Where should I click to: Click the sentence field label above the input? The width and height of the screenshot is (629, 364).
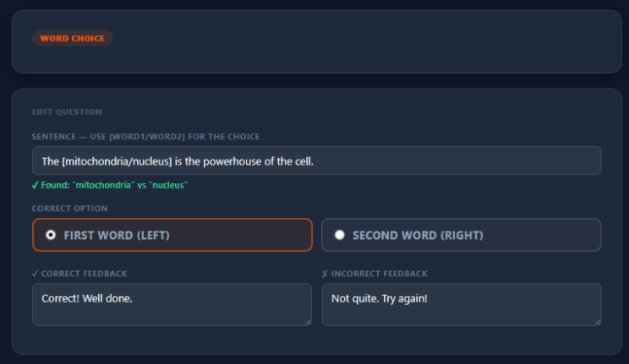145,136
